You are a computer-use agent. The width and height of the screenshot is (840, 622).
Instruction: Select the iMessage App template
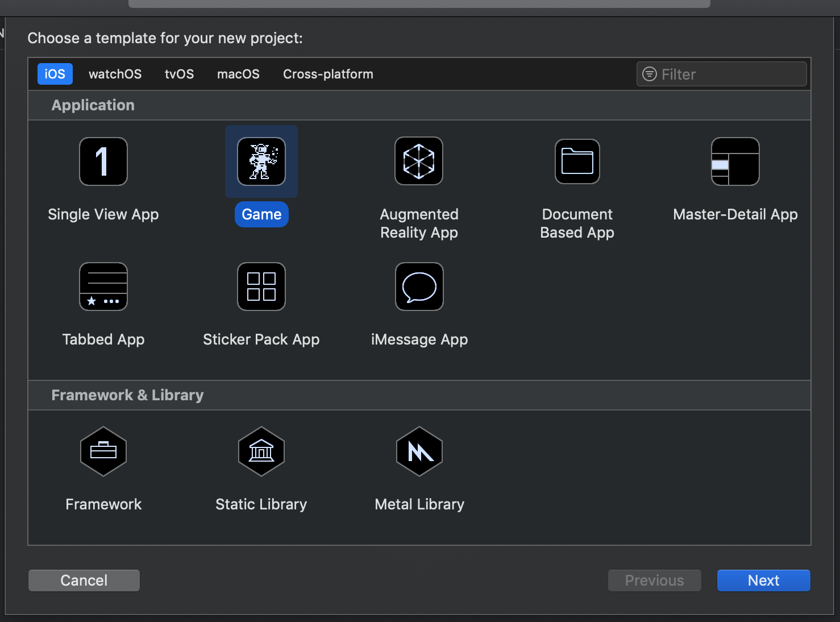pos(419,287)
